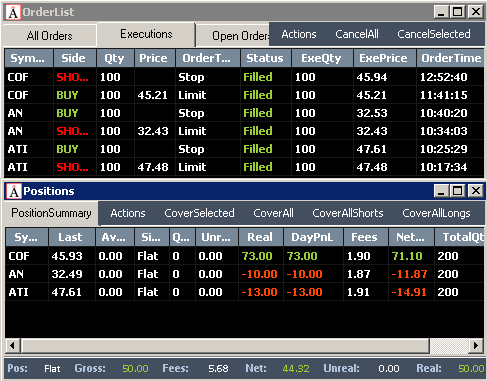Select the COF order at 12:52:40
Screen dimensions: 487x381
(244, 77)
